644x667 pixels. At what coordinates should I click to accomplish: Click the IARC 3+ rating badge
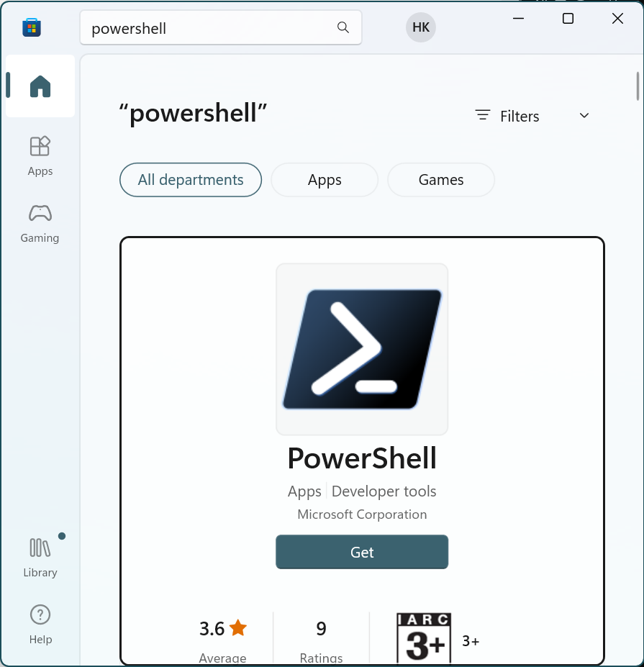(x=424, y=638)
